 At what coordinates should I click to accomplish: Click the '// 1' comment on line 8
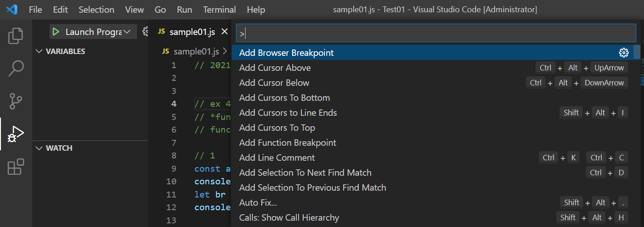(x=205, y=156)
